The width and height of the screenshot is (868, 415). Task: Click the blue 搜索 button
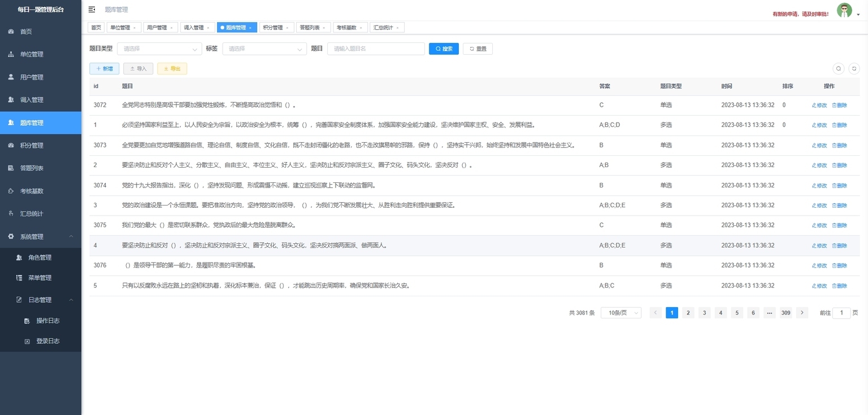(x=444, y=49)
